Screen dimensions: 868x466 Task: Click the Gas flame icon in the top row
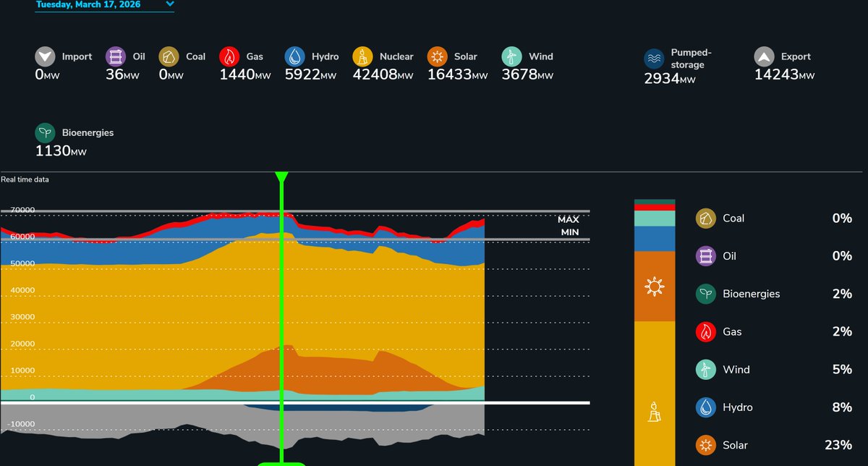click(230, 56)
